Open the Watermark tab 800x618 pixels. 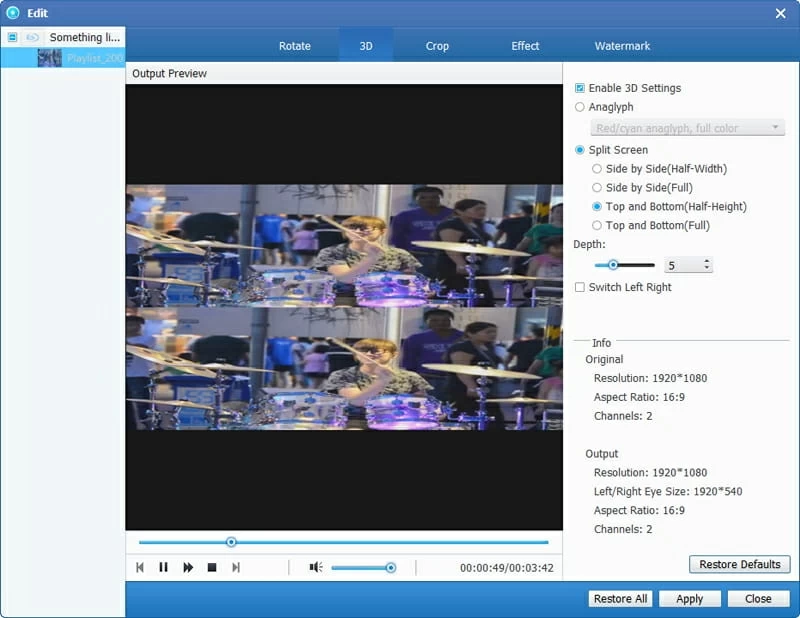tap(622, 46)
